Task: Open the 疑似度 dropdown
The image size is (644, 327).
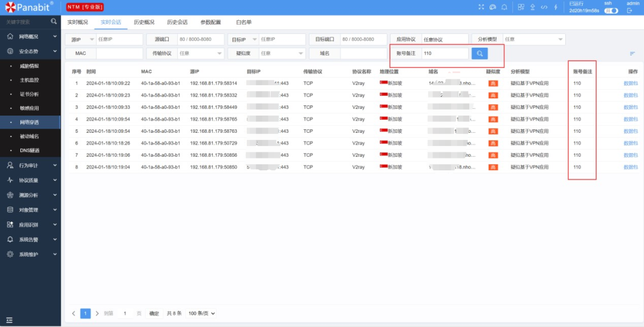Action: 282,54
